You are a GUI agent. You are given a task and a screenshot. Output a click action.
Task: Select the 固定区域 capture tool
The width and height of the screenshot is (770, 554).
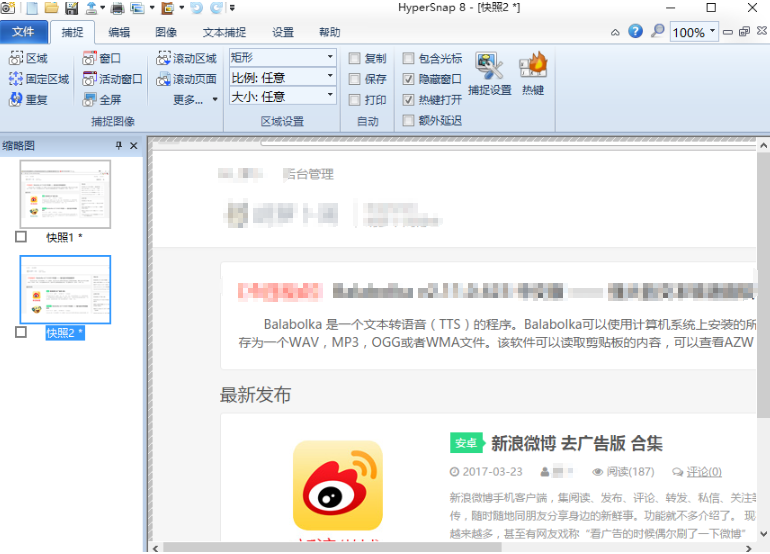click(x=39, y=79)
